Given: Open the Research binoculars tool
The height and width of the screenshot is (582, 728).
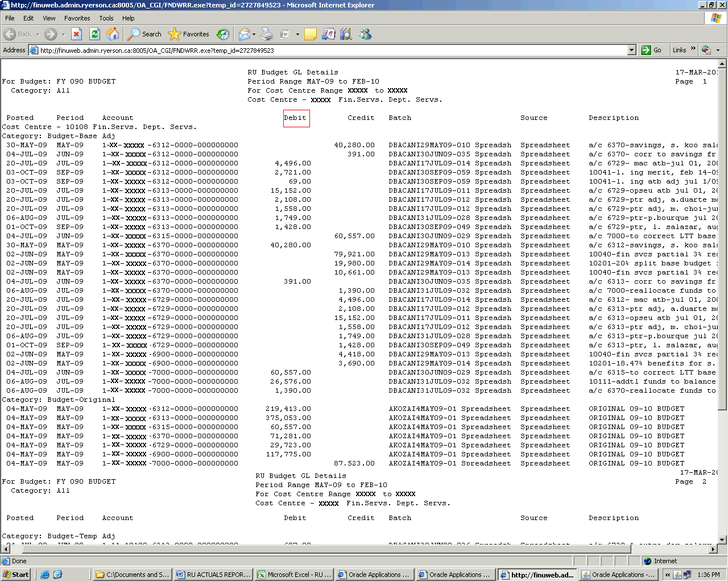Looking at the screenshot, I should [346, 34].
